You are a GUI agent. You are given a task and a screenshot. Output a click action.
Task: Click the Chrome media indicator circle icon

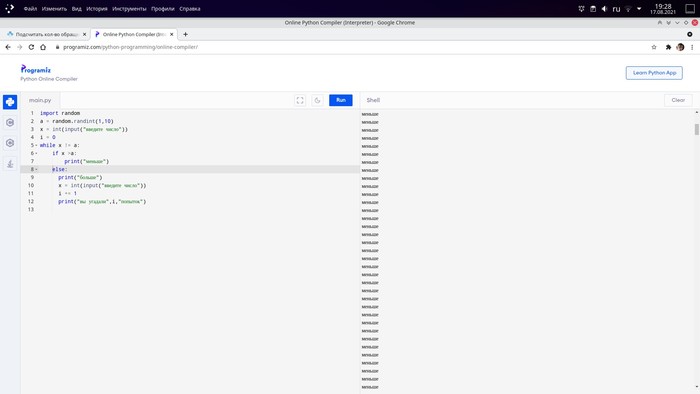click(x=690, y=34)
